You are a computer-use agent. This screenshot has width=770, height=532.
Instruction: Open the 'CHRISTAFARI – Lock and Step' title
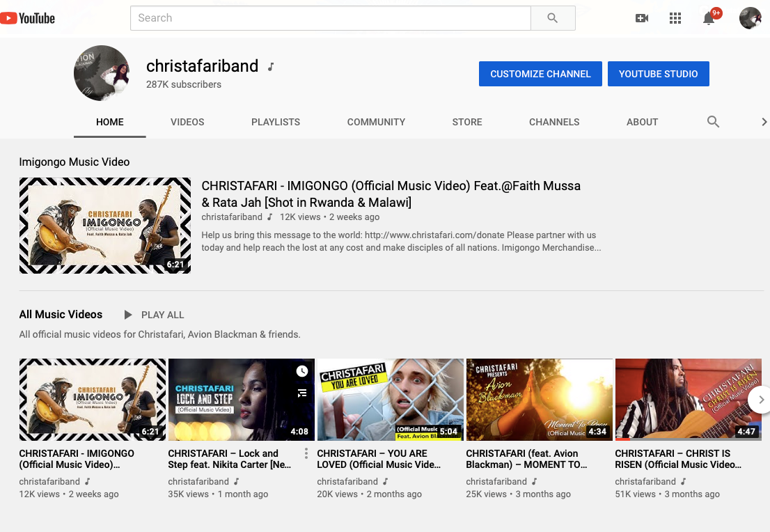229,459
